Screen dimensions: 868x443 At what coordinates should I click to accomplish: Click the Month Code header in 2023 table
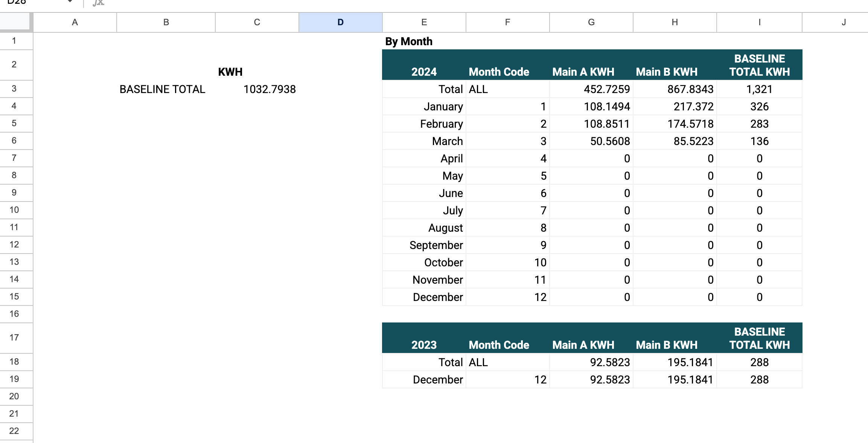[x=499, y=345]
